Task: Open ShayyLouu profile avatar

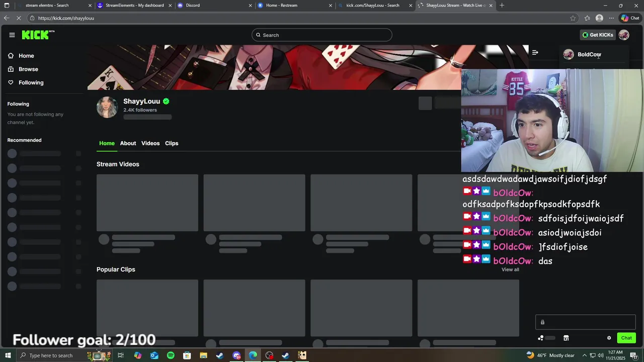Action: coord(107,107)
